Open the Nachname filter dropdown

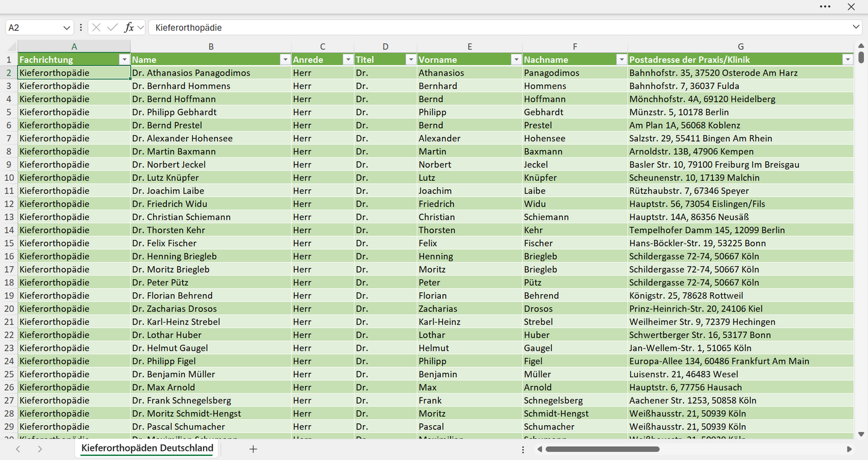tap(621, 59)
